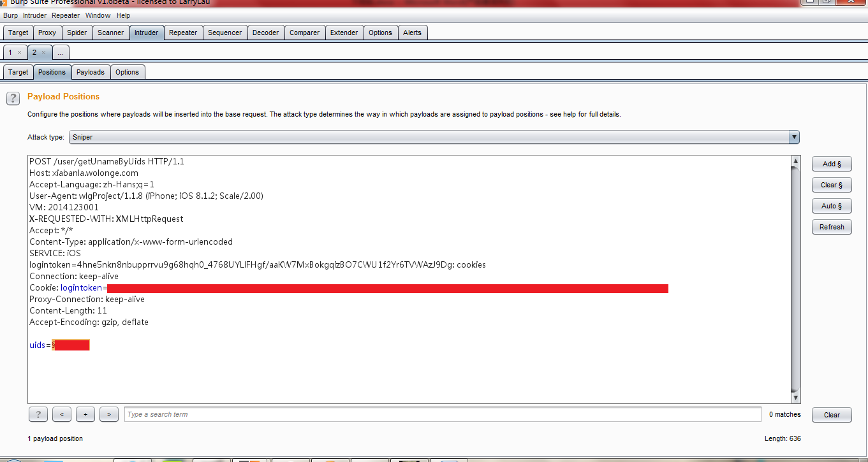
Task: Click the Clear § button
Action: click(832, 185)
